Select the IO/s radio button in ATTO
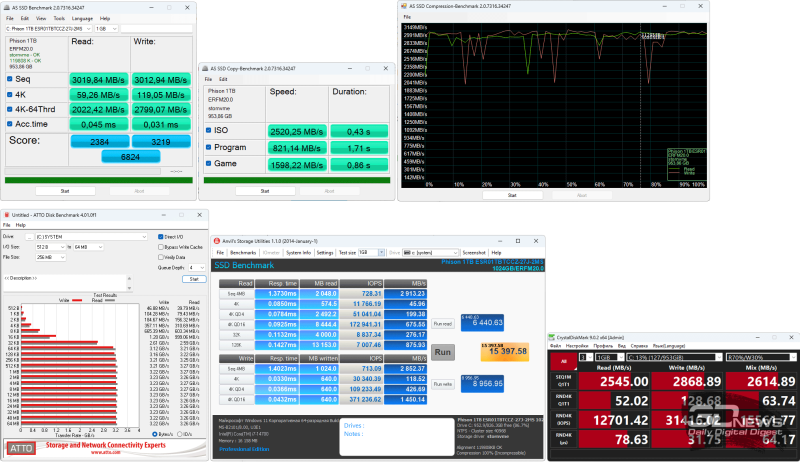Screen dimensions: 800x462 click(180, 434)
